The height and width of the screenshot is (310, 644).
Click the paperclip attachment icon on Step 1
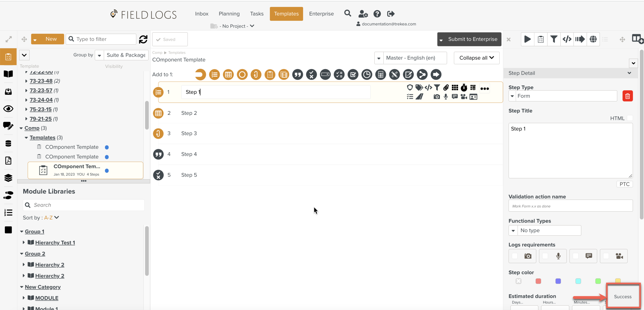[x=446, y=87]
